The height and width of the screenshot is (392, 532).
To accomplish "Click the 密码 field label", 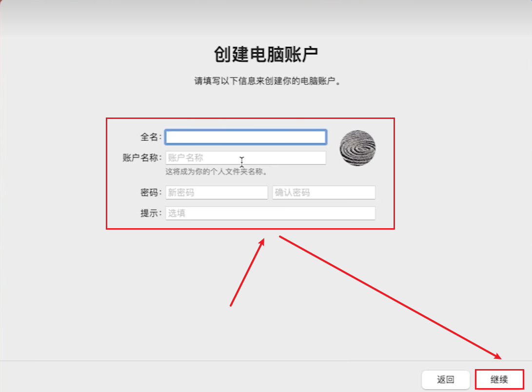I will (x=150, y=192).
